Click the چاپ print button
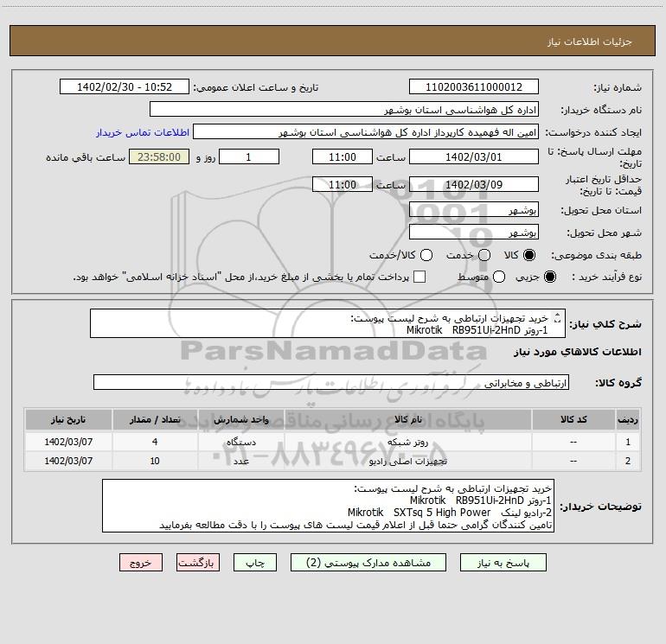Viewport: 666px width, 644px height. click(255, 563)
